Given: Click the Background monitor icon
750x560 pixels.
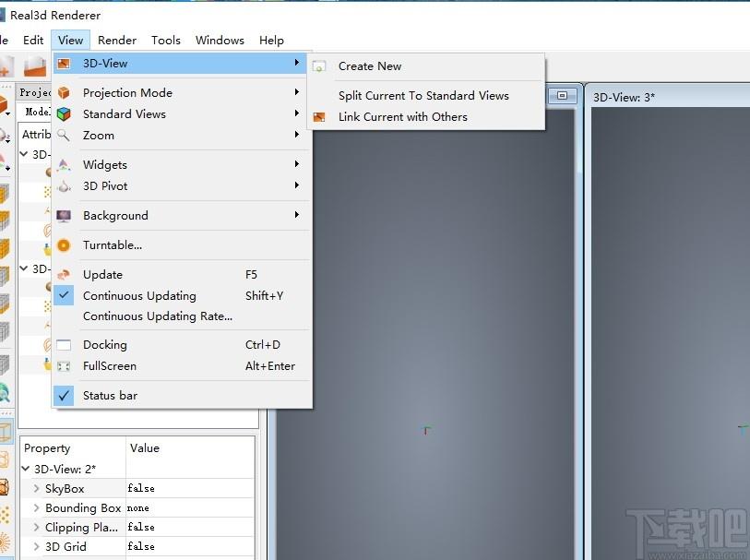Looking at the screenshot, I should pos(64,216).
